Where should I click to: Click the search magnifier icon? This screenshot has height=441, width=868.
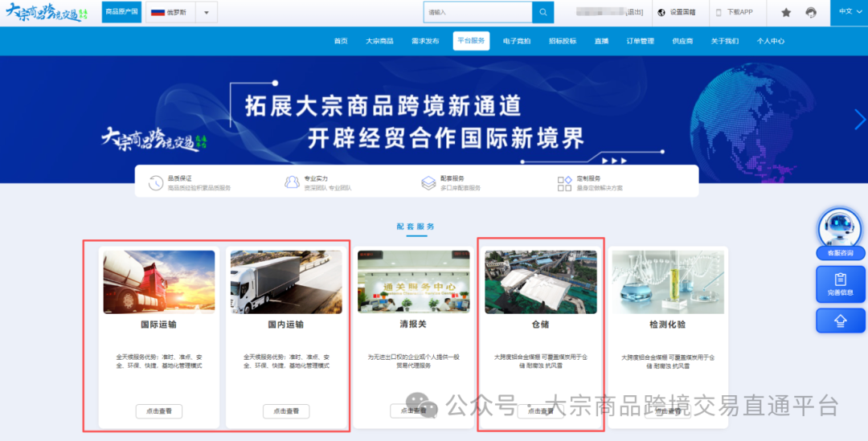[543, 12]
